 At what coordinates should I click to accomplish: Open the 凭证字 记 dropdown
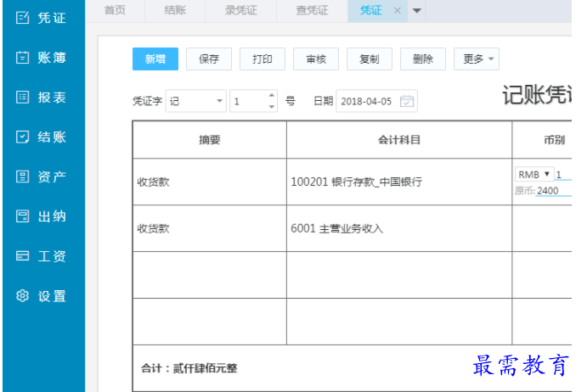click(x=195, y=101)
